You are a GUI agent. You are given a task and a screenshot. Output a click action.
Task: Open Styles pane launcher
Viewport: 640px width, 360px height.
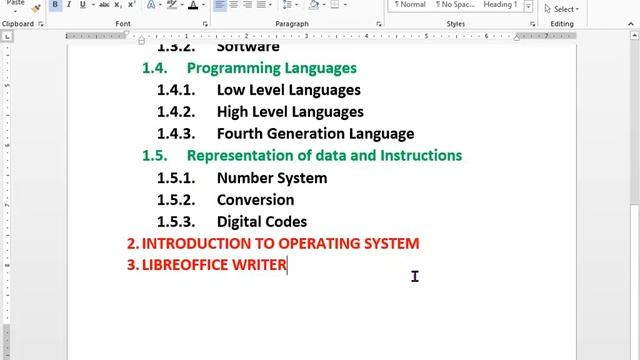[x=533, y=24]
